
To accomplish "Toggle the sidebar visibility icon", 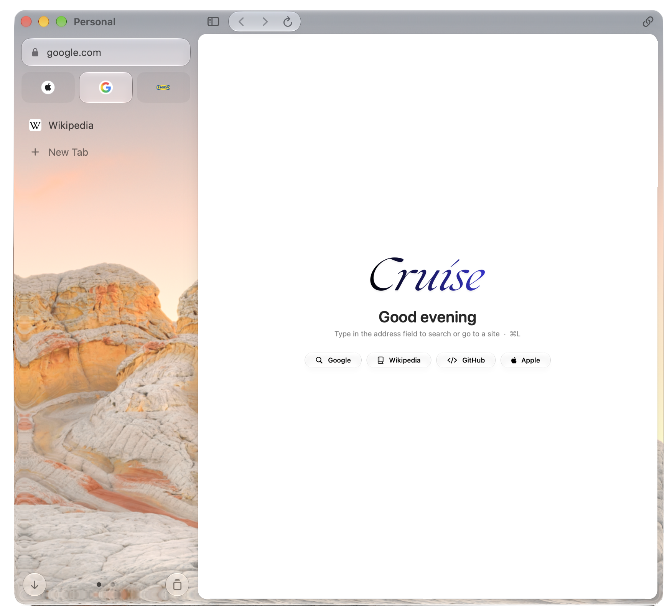I will point(213,21).
